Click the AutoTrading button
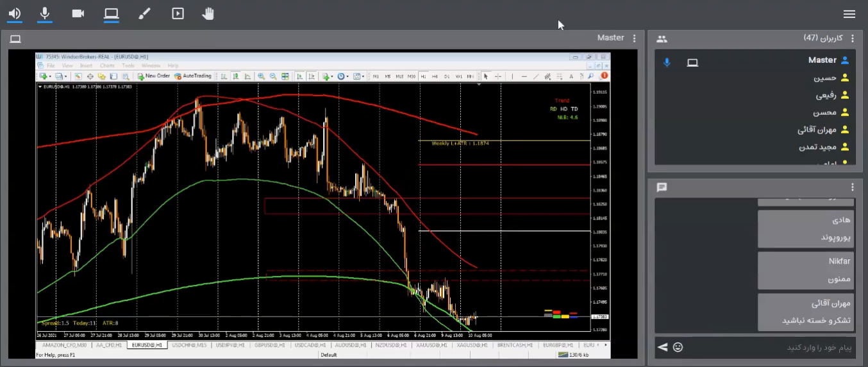Screen dimensions: 868x367 [x=193, y=76]
